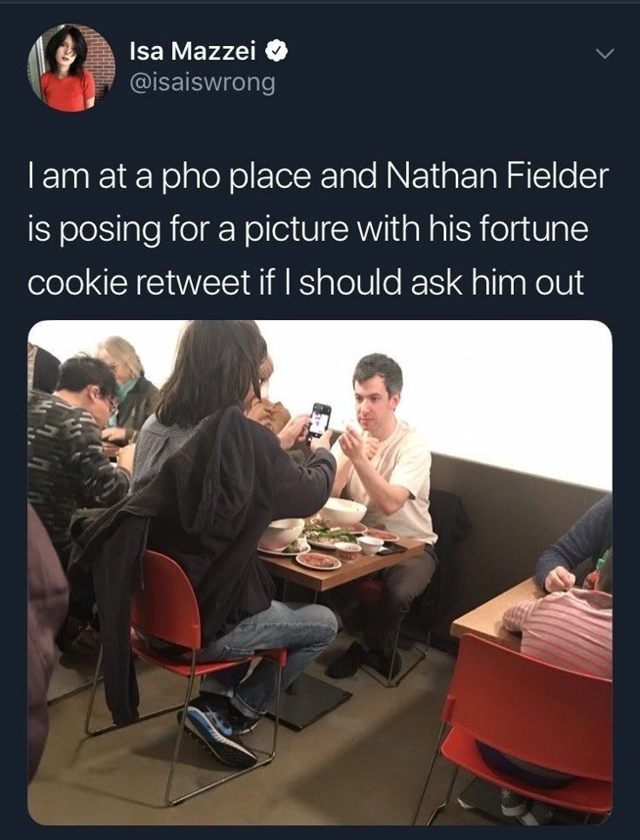
Task: Click the word retweet in the tweet
Action: 192,283
